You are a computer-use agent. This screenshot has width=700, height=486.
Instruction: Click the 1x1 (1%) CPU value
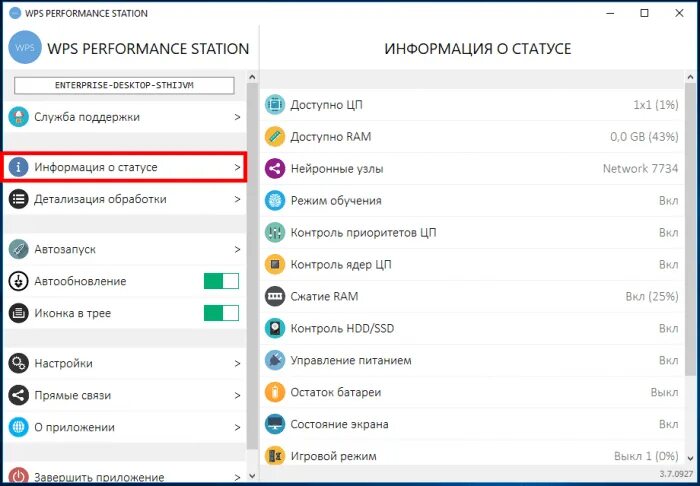[x=656, y=105]
